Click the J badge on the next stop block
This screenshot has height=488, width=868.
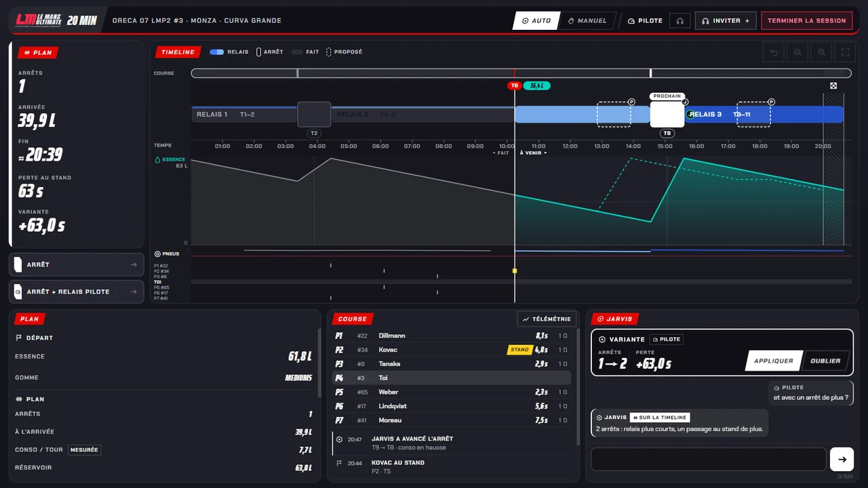pyautogui.click(x=685, y=102)
